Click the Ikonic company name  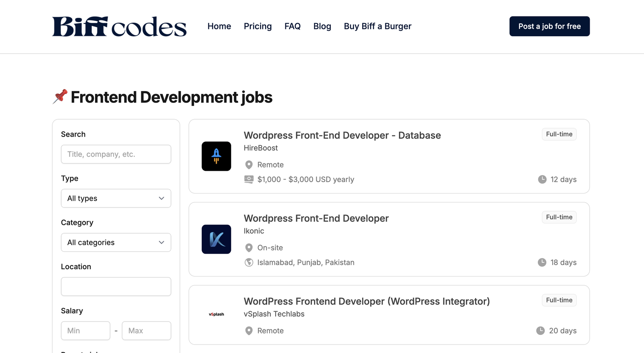254,231
